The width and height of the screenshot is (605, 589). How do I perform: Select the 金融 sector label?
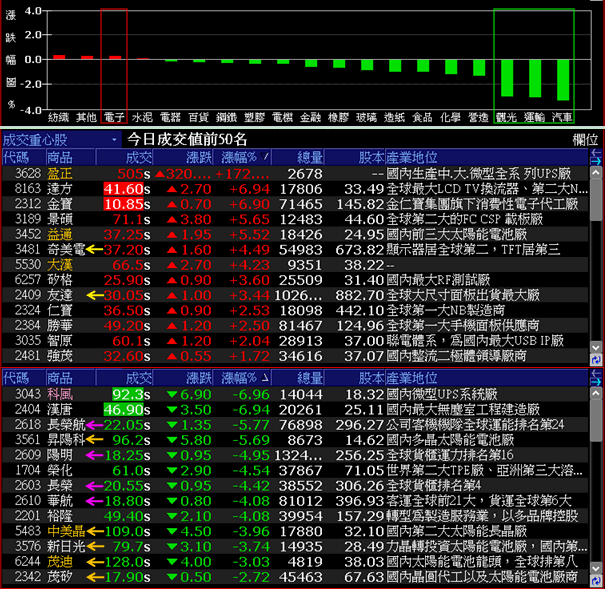point(311,117)
